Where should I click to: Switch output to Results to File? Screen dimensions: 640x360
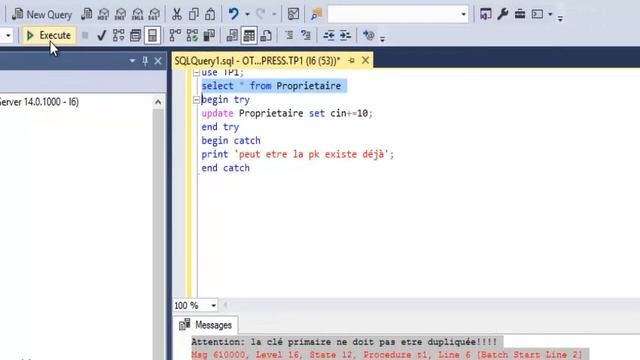(266, 36)
